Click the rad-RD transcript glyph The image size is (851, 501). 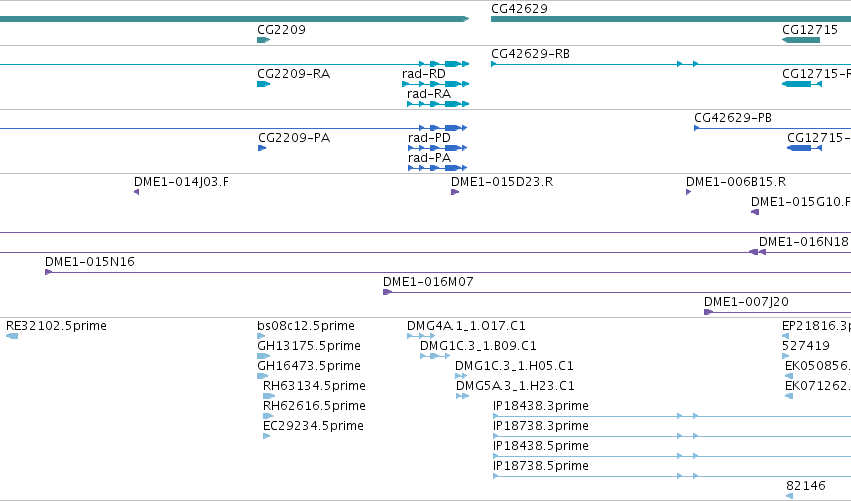point(435,84)
